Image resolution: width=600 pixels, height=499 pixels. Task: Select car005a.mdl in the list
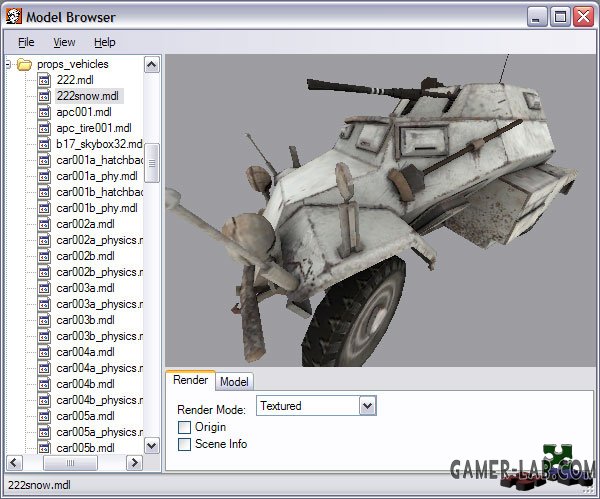click(85, 416)
